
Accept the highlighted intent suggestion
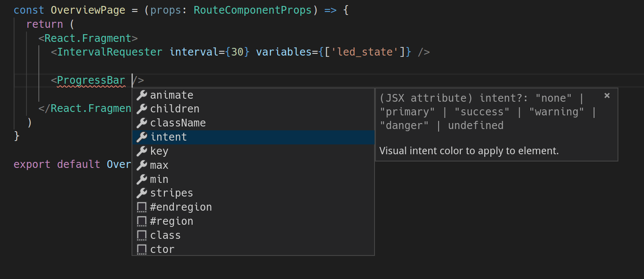[x=169, y=137]
